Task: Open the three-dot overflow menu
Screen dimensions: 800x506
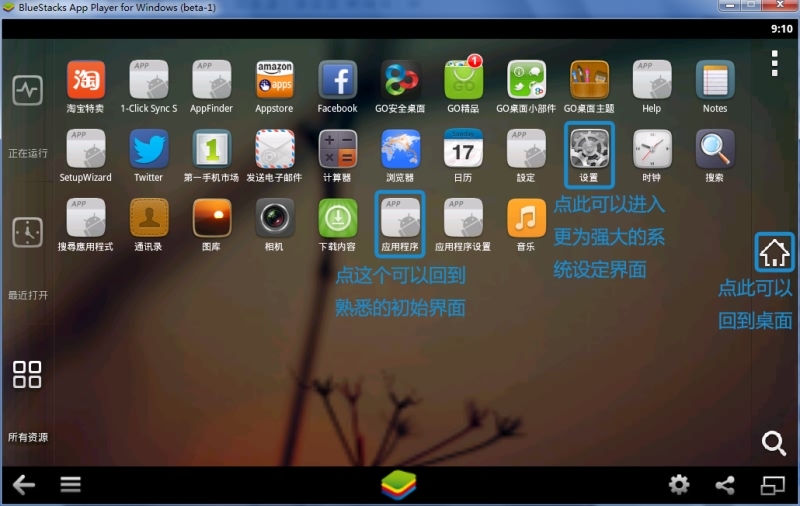Action: 774,63
